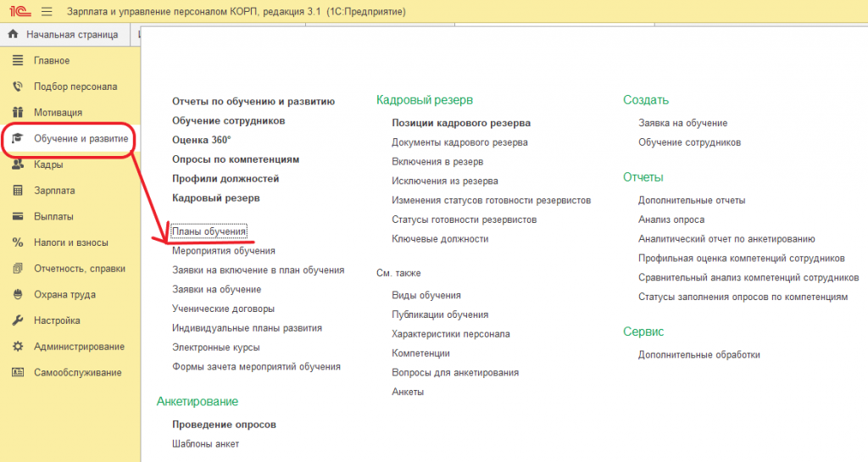Image resolution: width=868 pixels, height=462 pixels.
Task: Click the home icon of Начальная страница
Action: 14,34
